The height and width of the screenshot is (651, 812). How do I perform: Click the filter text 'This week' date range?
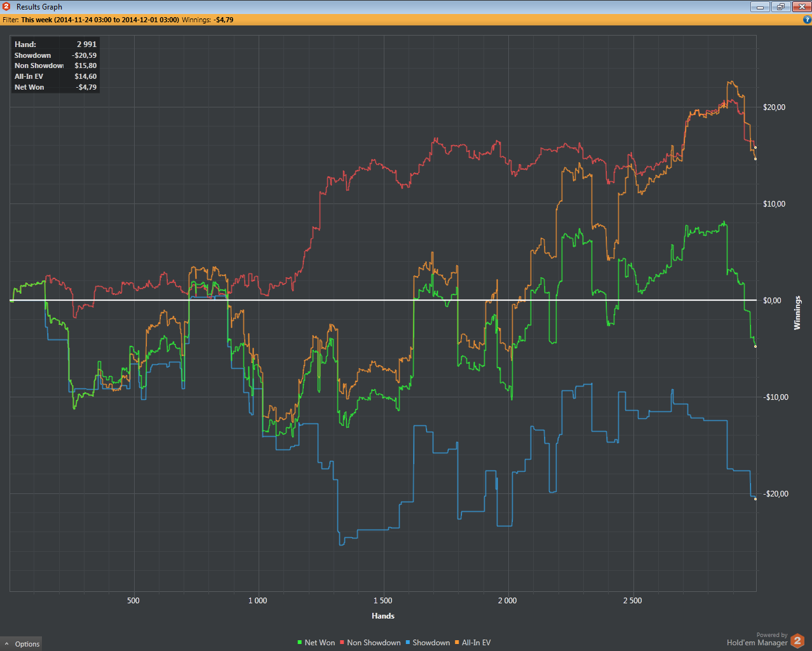[100, 20]
